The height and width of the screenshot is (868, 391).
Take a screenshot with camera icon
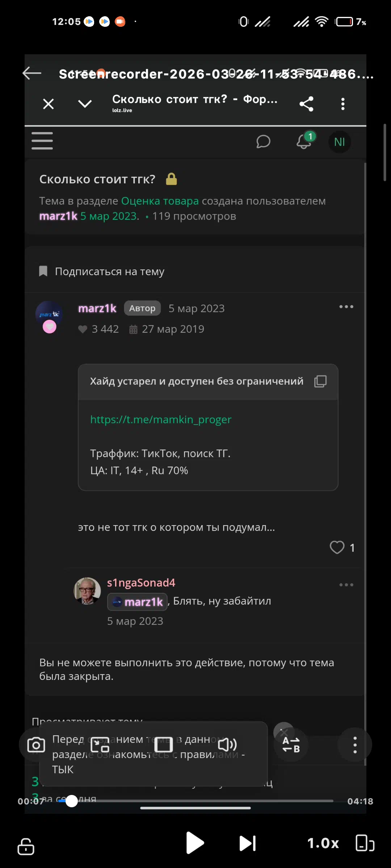[x=36, y=745]
